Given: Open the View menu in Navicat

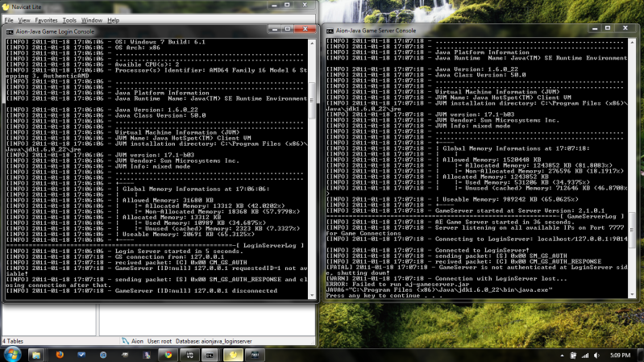Looking at the screenshot, I should (24, 19).
